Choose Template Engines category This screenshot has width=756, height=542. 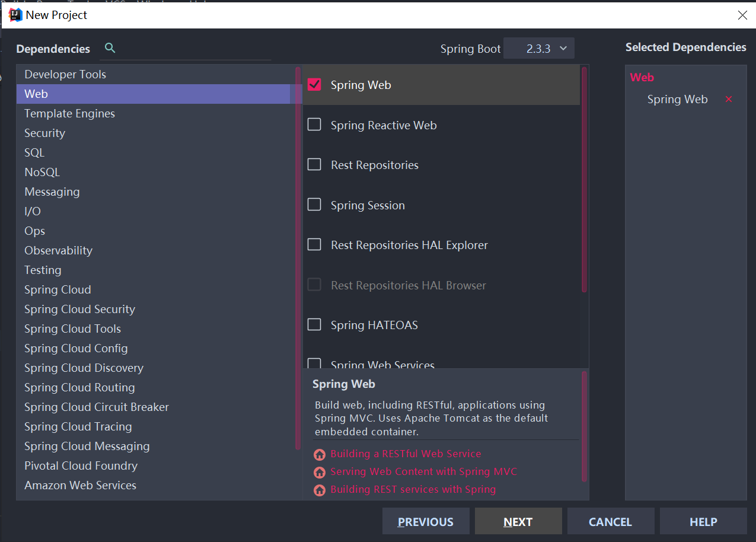click(x=156, y=113)
